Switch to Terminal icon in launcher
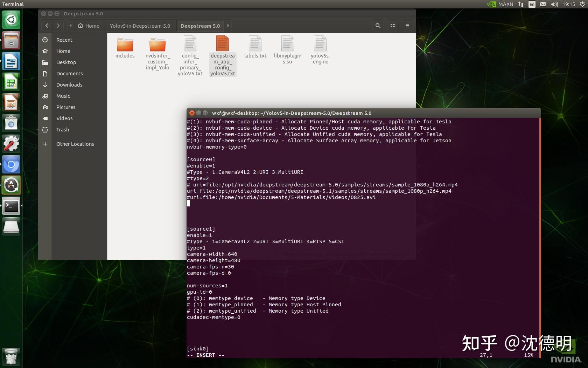 (x=11, y=206)
